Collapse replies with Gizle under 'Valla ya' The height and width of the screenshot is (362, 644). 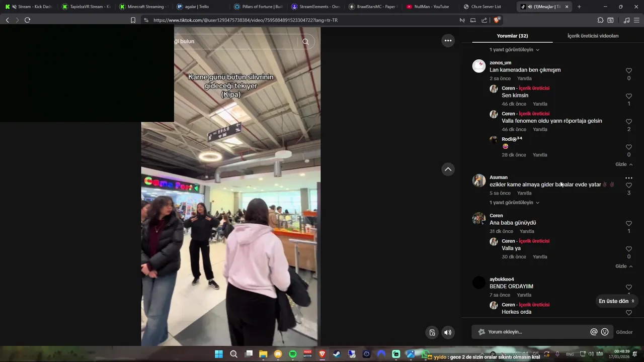pyautogui.click(x=624, y=266)
